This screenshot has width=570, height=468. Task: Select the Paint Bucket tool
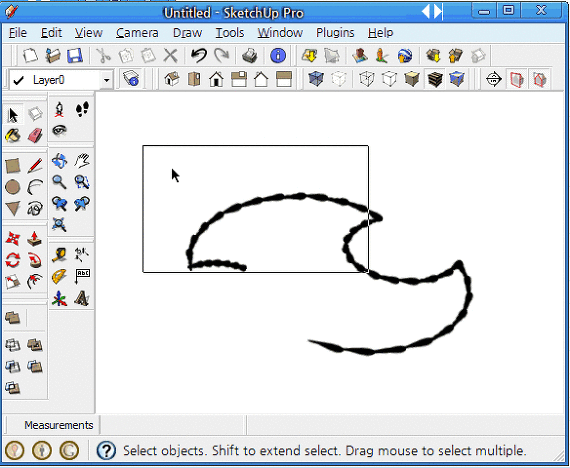tap(13, 136)
